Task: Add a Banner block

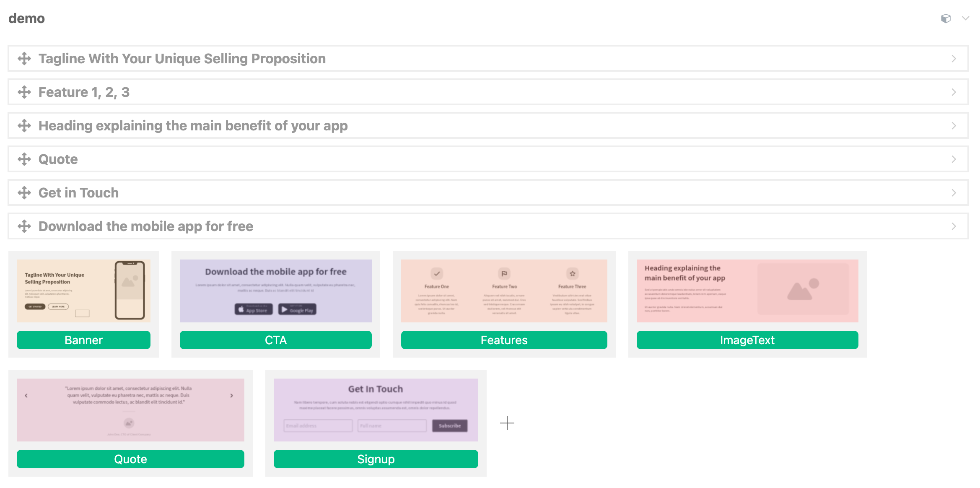Action: [83, 340]
